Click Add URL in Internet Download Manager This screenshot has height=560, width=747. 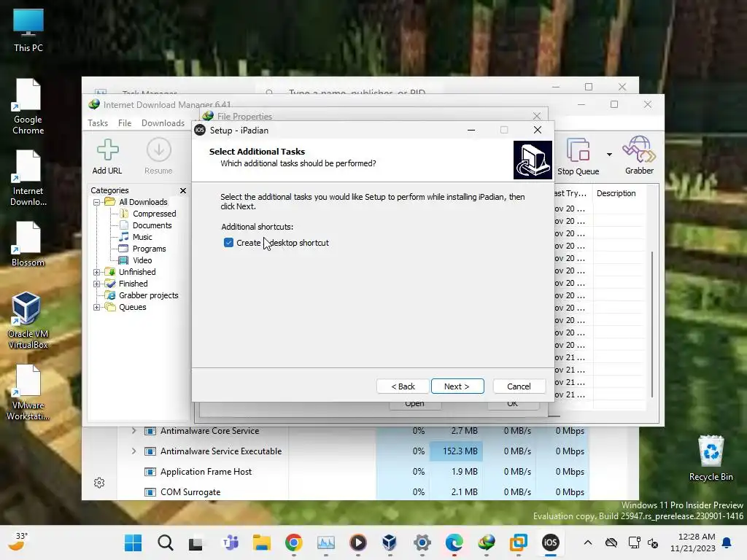(107, 157)
